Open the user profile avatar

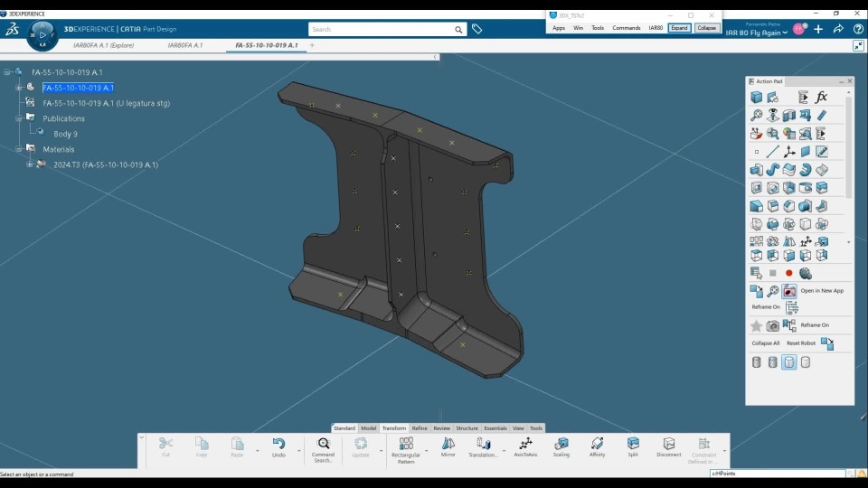click(x=798, y=29)
